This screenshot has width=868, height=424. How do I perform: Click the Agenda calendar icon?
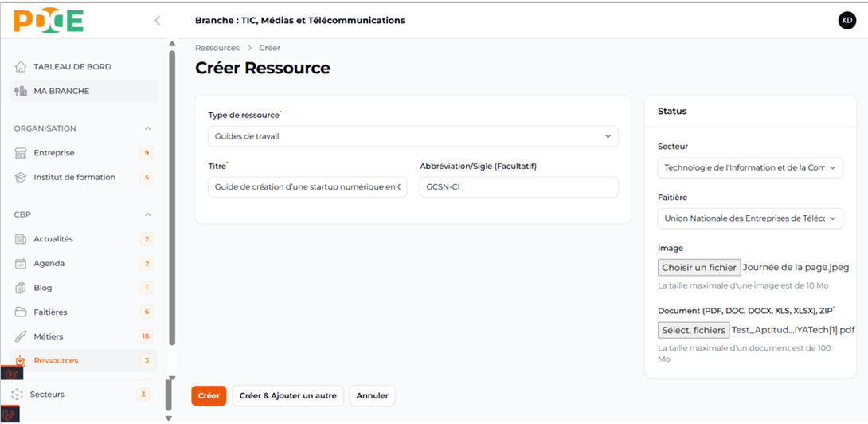[21, 263]
